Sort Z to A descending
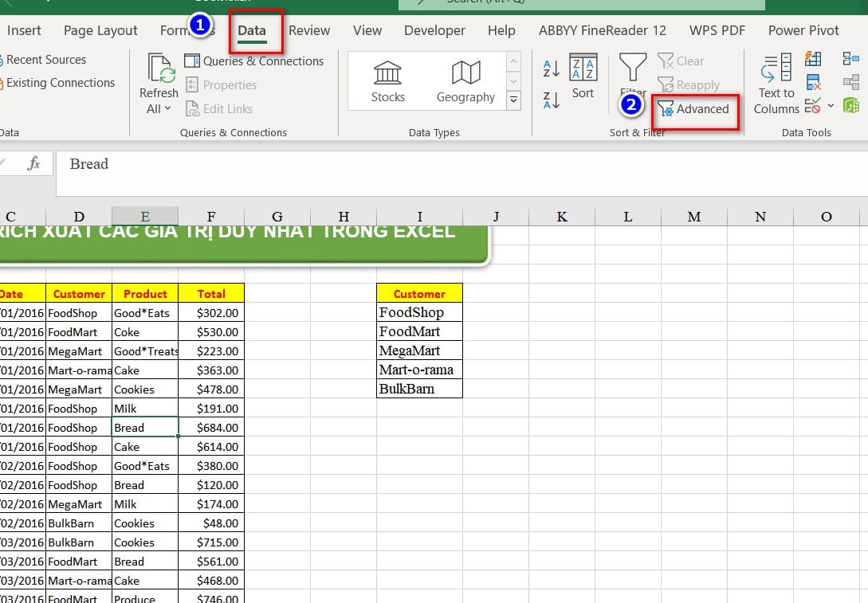Image resolution: width=868 pixels, height=603 pixels. pos(551,100)
